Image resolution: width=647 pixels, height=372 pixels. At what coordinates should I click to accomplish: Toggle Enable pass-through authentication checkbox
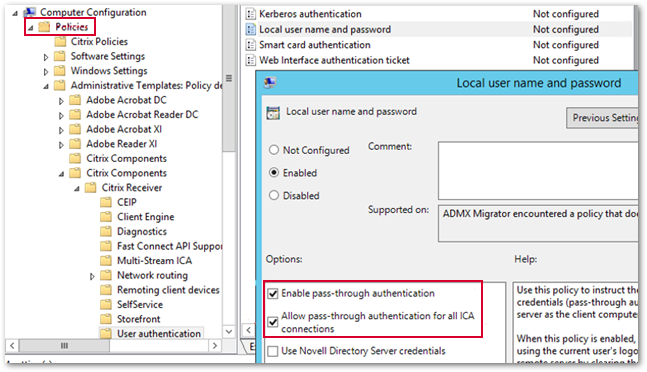pos(273,294)
